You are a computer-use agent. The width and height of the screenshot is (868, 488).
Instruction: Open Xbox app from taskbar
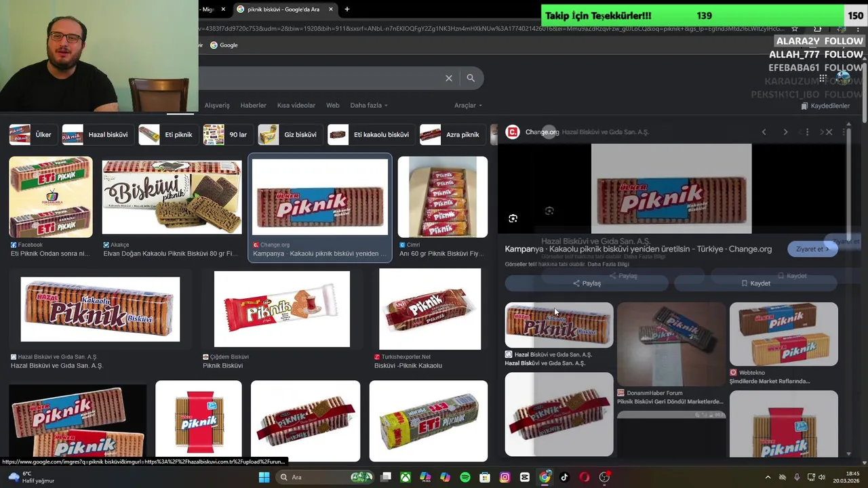pyautogui.click(x=405, y=477)
